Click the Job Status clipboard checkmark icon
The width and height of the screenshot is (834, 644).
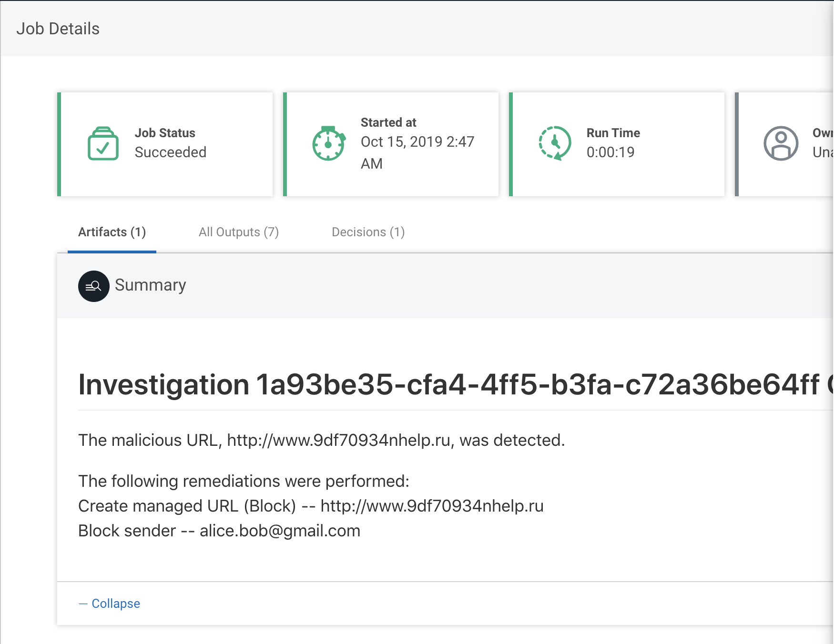tap(103, 144)
